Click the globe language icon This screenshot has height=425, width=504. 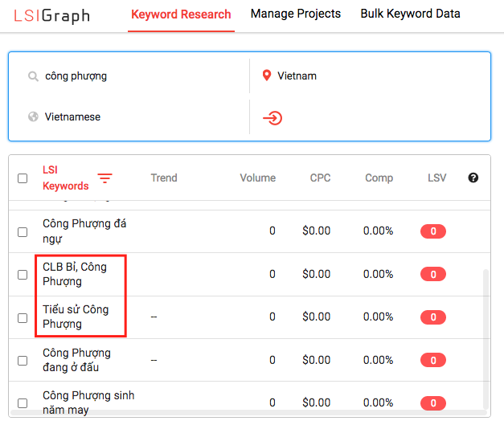33,116
